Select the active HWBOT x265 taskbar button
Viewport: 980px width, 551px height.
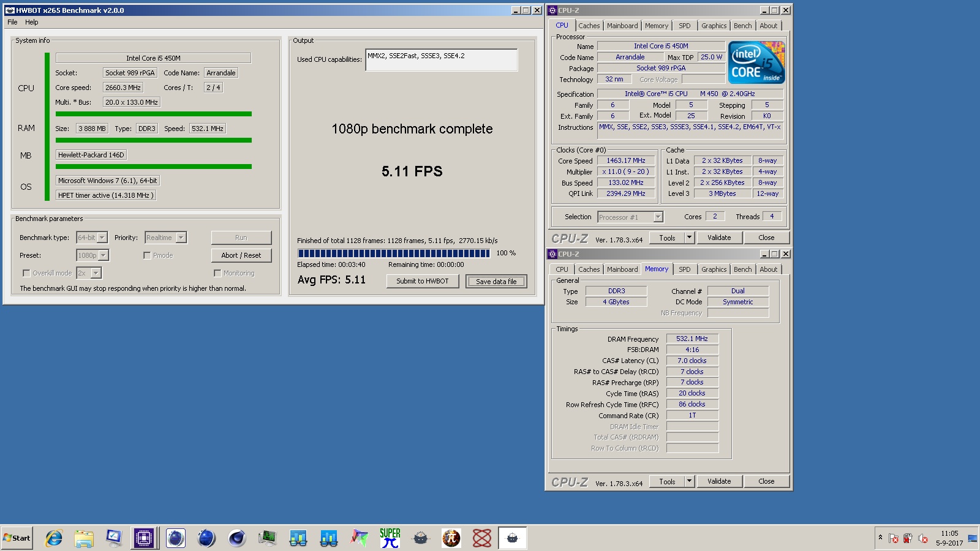[512, 538]
